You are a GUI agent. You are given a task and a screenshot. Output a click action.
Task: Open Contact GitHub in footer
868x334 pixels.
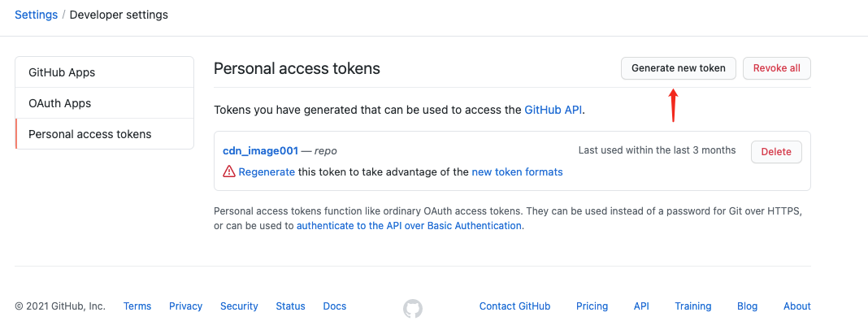click(514, 306)
